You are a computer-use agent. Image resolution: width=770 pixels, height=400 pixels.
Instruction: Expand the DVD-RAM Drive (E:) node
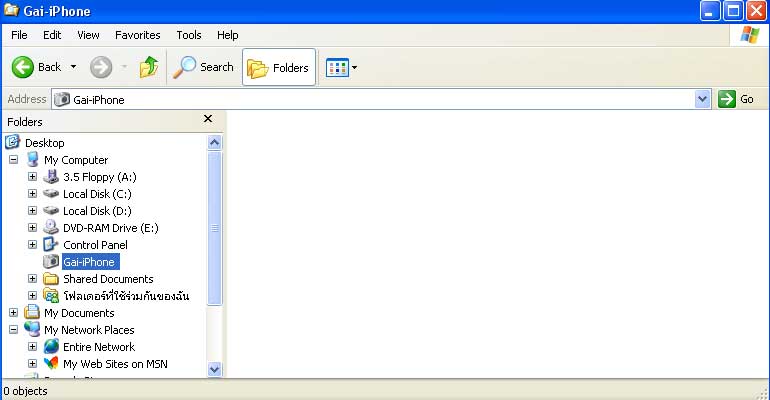point(32,228)
